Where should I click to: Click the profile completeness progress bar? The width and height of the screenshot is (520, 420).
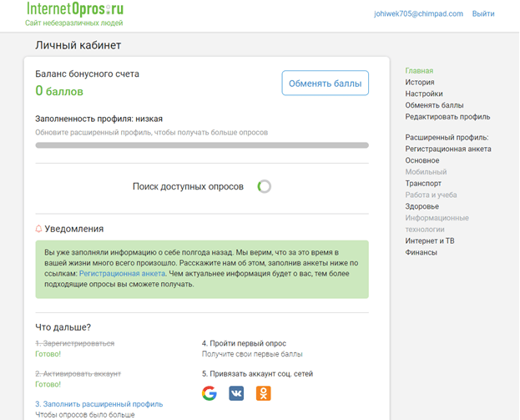tap(202, 145)
